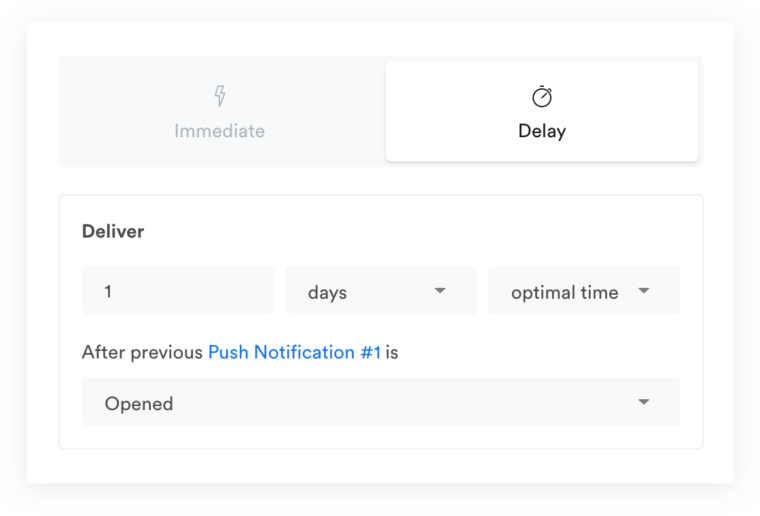Viewport: 760px width, 516px height.
Task: Open the optimal time dropdown
Action: (584, 291)
